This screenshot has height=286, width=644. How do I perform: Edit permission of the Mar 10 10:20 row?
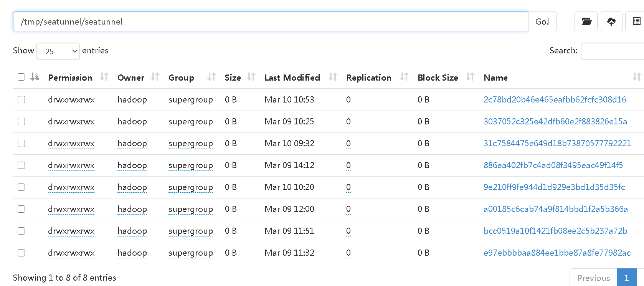pos(71,187)
